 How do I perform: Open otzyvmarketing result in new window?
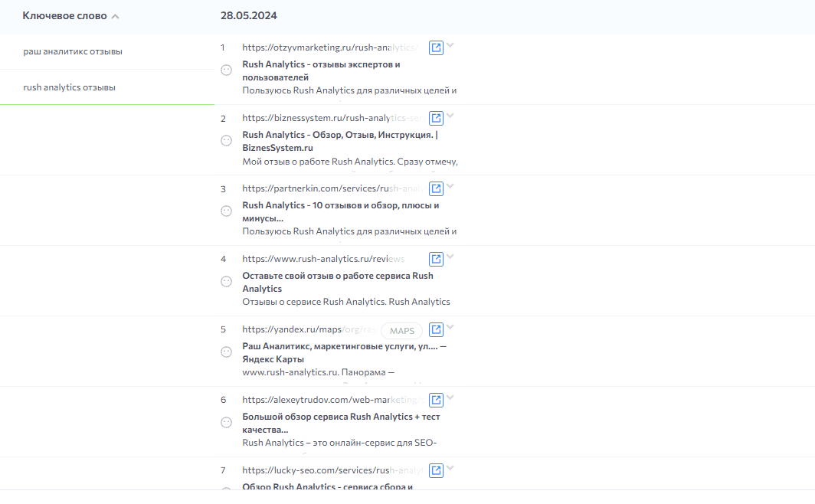point(436,47)
